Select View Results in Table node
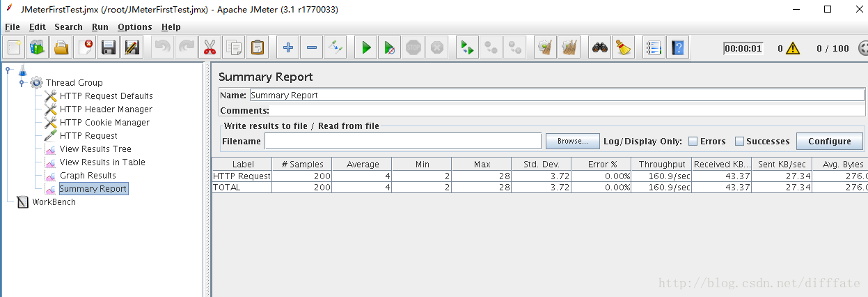 pyautogui.click(x=102, y=162)
